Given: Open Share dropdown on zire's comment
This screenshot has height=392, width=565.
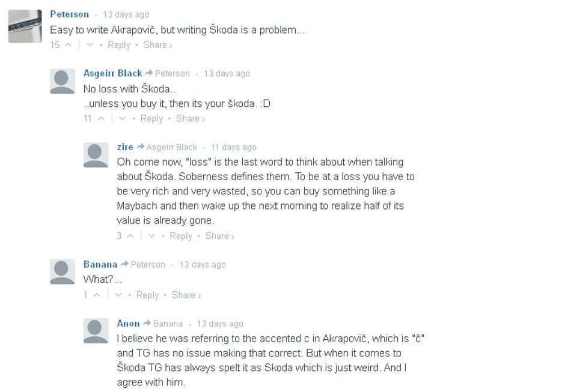Looking at the screenshot, I should click(x=219, y=236).
